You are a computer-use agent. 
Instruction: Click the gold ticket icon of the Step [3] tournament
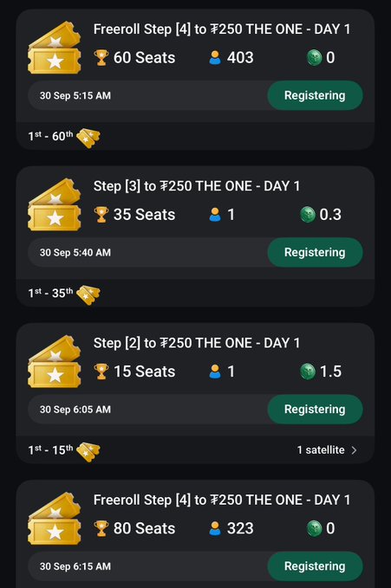tap(55, 204)
